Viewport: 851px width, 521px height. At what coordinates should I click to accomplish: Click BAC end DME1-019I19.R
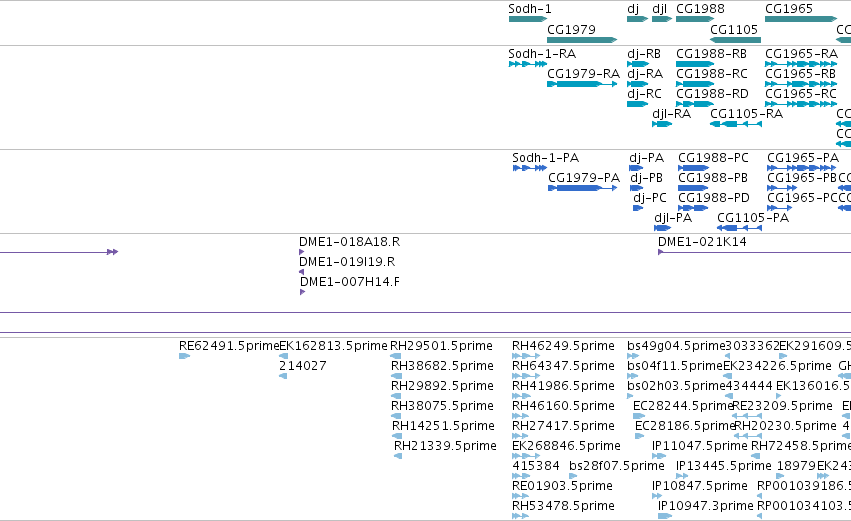point(301,272)
